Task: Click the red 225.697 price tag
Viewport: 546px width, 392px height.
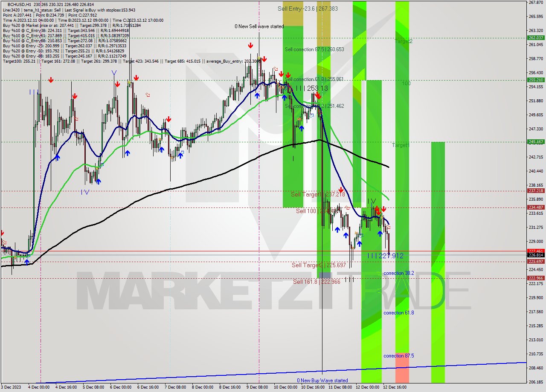Action: (x=536, y=262)
